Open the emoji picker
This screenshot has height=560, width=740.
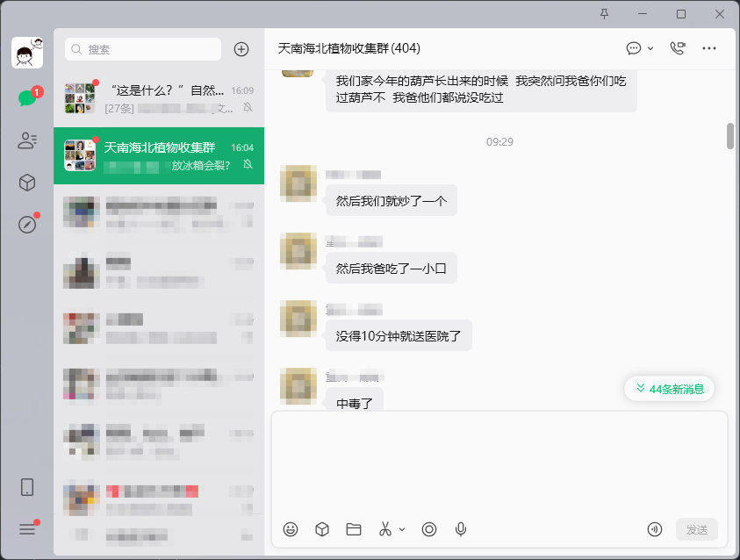tap(291, 529)
